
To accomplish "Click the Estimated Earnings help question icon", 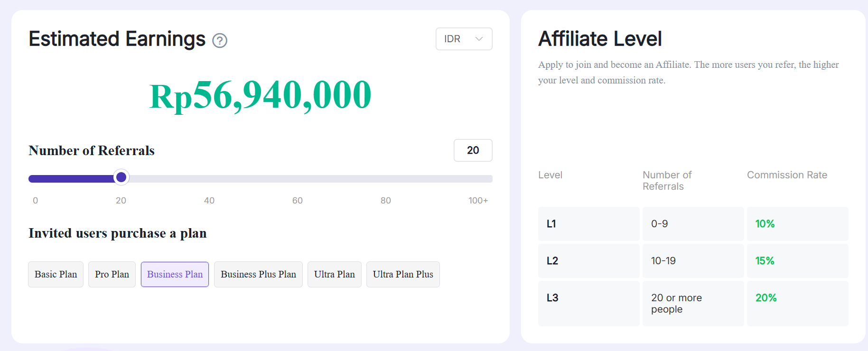I will 220,41.
